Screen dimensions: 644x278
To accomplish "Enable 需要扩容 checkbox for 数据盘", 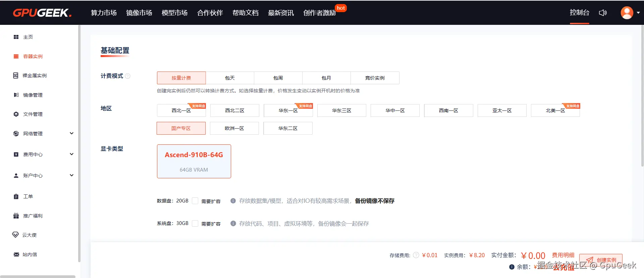I will tap(195, 201).
